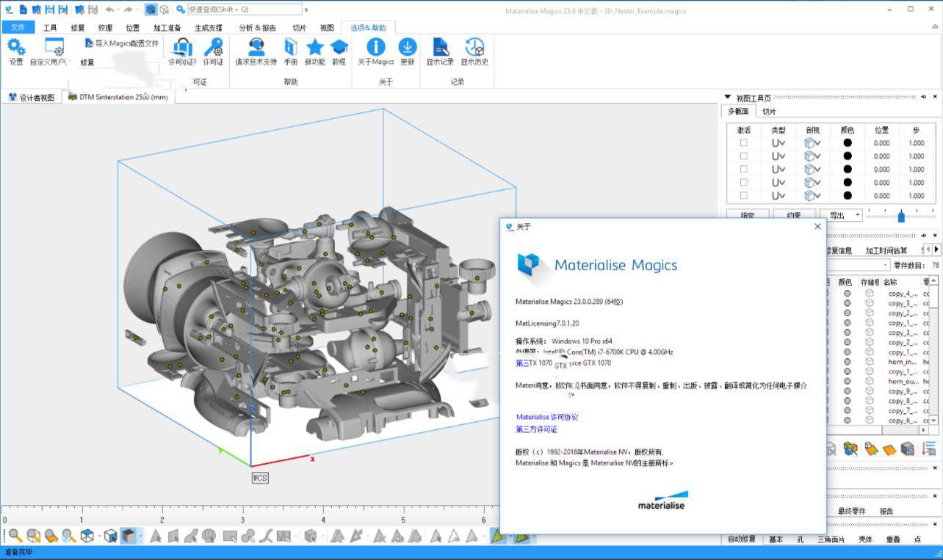Click 关于Magics info icon
The image size is (943, 560).
[x=375, y=47]
